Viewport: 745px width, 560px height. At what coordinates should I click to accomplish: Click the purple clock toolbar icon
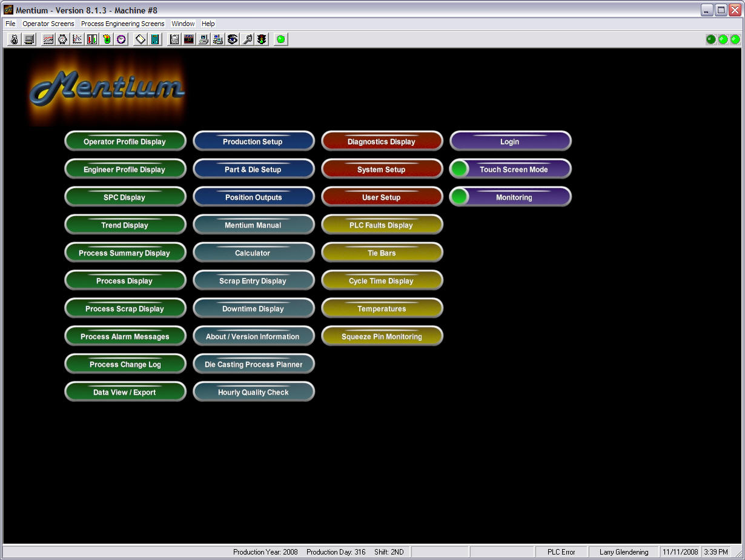(x=121, y=39)
